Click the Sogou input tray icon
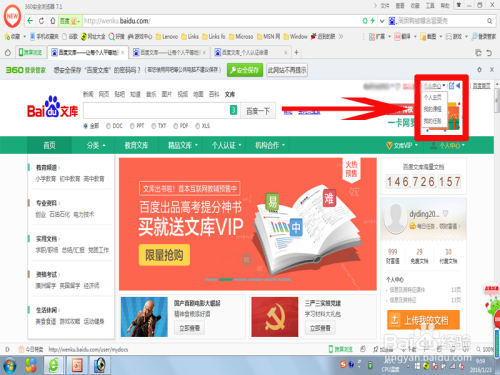The width and height of the screenshot is (500, 375). click(343, 364)
